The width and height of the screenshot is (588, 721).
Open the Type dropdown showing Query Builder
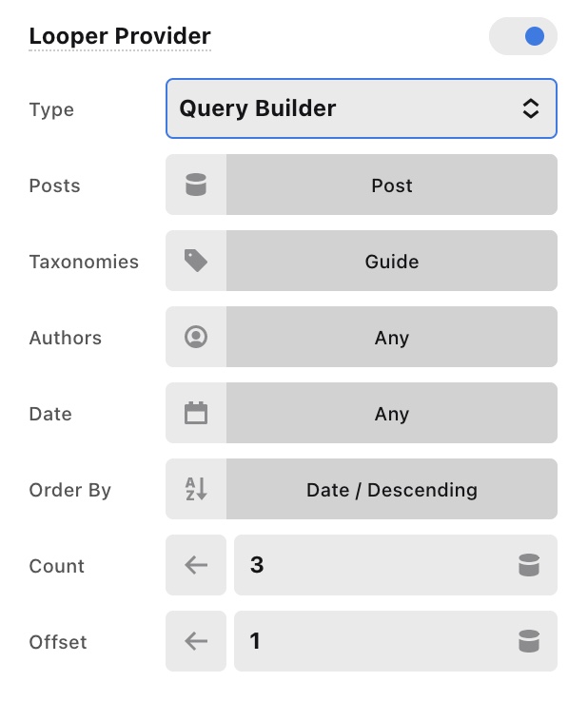(362, 108)
